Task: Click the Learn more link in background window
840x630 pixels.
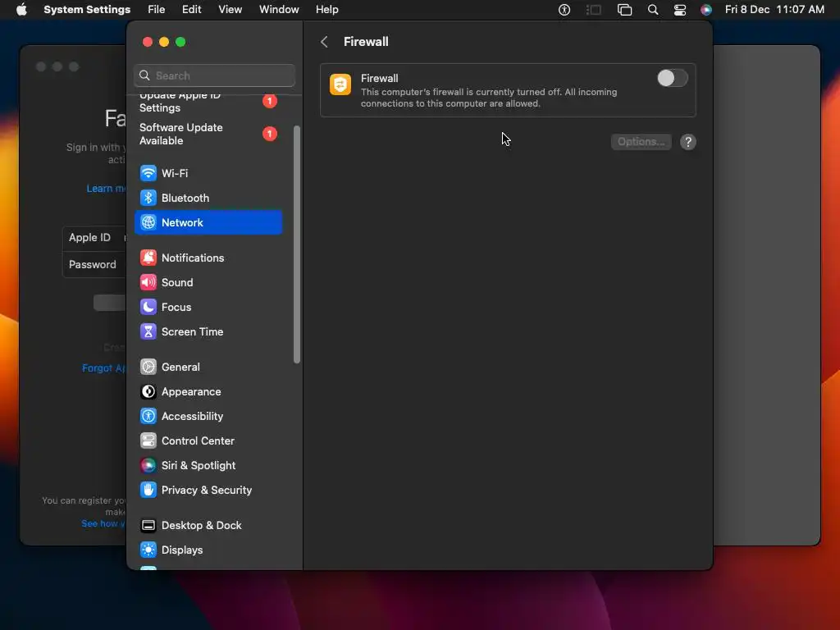Action: click(106, 189)
